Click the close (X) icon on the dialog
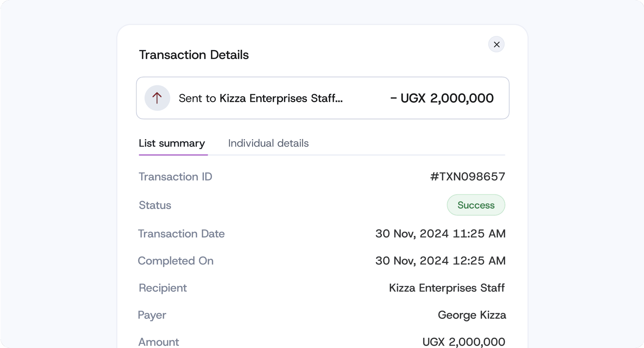The image size is (644, 348). pos(496,44)
